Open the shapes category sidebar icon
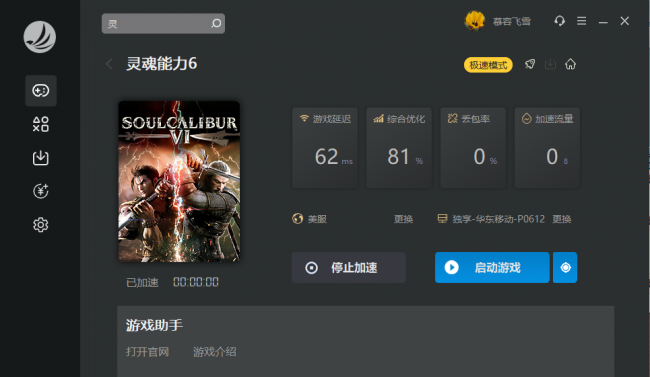Viewport: 650px width, 377px height. (x=41, y=124)
